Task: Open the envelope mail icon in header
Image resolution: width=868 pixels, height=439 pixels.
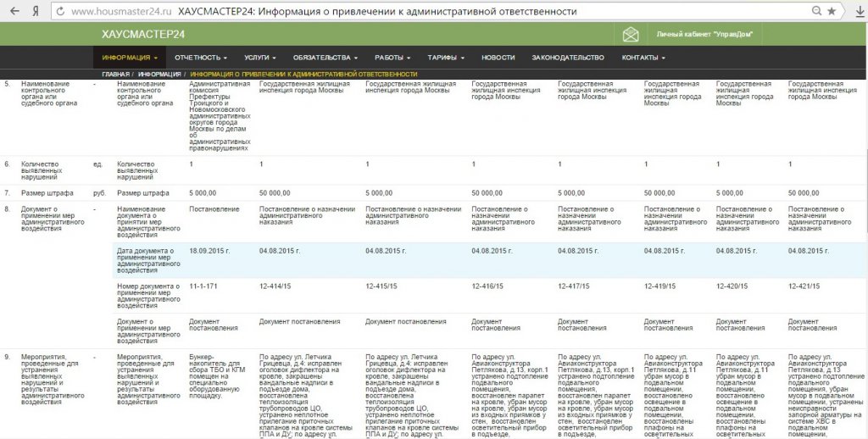Action: pos(631,34)
